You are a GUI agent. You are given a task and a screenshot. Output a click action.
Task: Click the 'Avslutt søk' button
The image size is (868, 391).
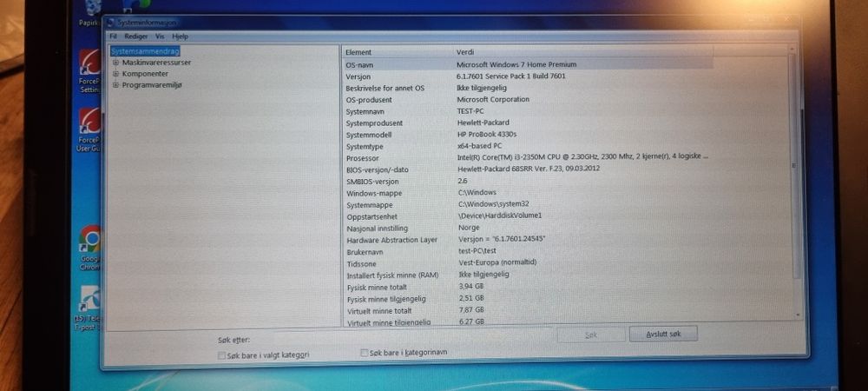coord(663,334)
